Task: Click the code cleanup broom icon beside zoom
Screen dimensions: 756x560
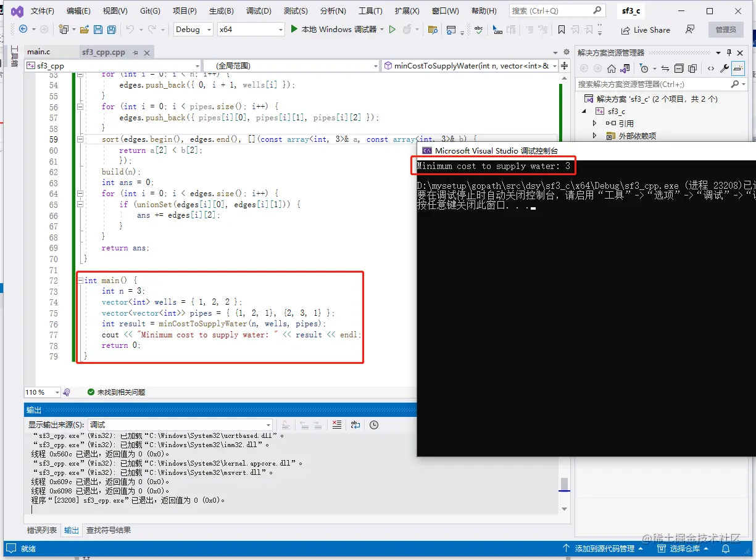Action: tap(67, 392)
